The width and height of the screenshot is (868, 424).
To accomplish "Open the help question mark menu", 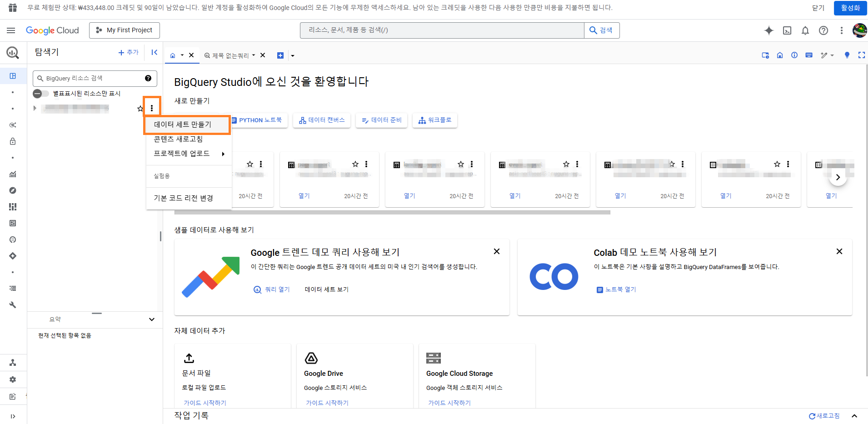I will pyautogui.click(x=823, y=30).
